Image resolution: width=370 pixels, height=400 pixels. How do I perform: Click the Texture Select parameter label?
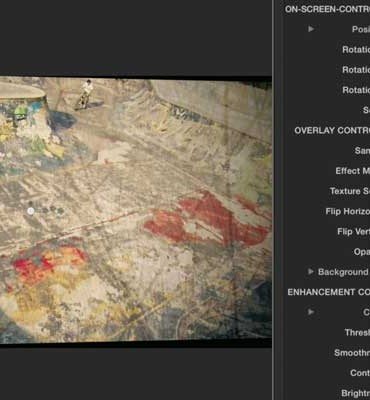click(350, 191)
